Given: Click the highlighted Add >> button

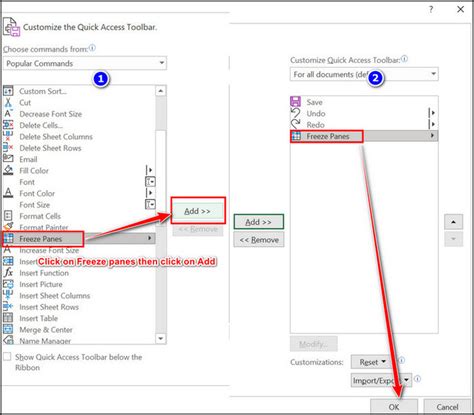Looking at the screenshot, I should click(x=198, y=211).
